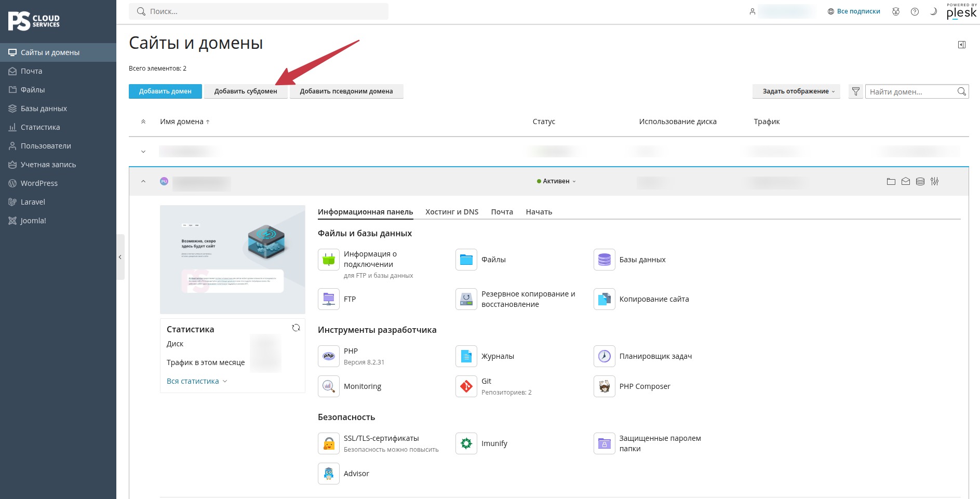Click the Advisor owl icon
This screenshot has height=499, width=980.
click(329, 474)
